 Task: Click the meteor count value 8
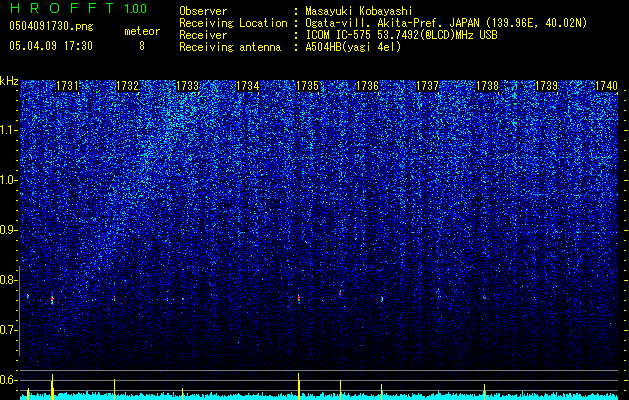pos(142,46)
